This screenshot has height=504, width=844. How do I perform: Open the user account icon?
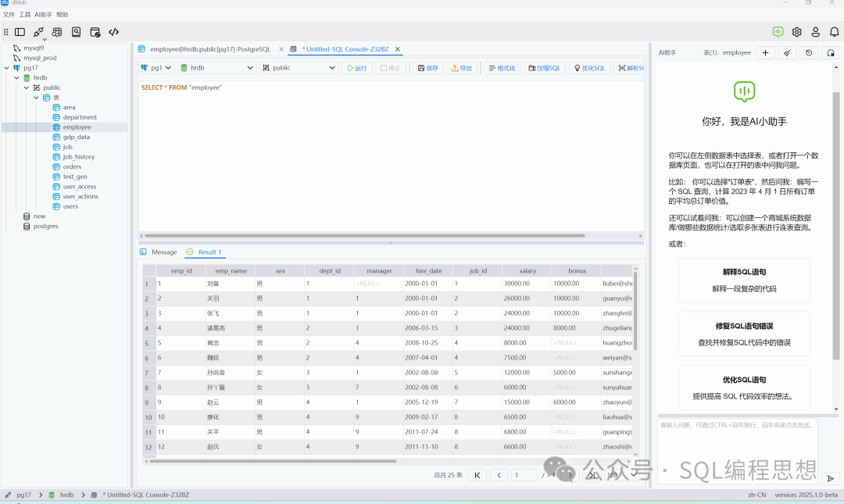[815, 32]
